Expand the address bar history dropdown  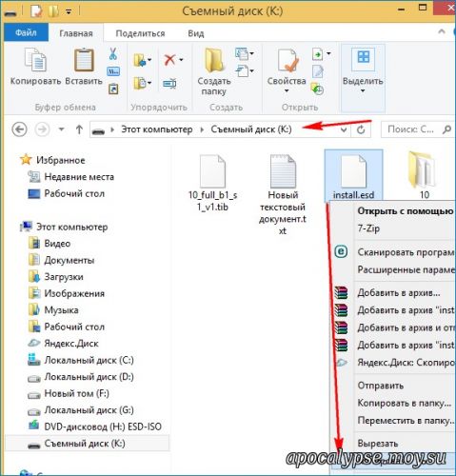[344, 129]
